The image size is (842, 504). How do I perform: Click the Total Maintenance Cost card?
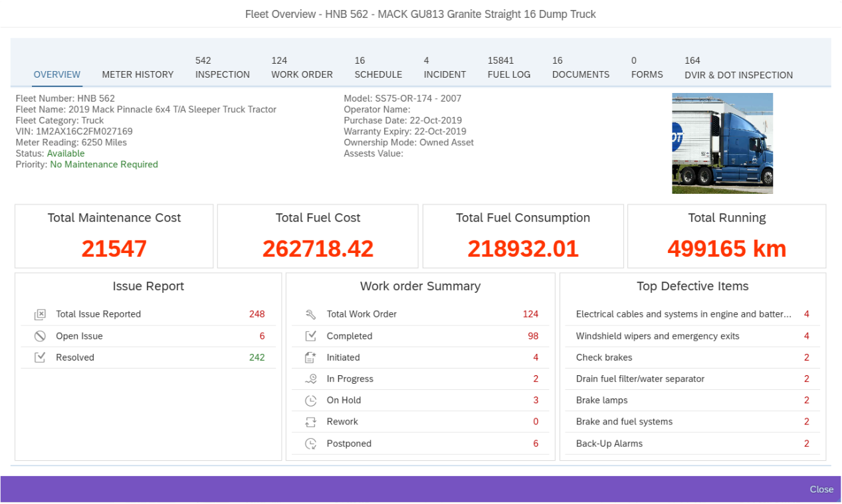pyautogui.click(x=114, y=236)
